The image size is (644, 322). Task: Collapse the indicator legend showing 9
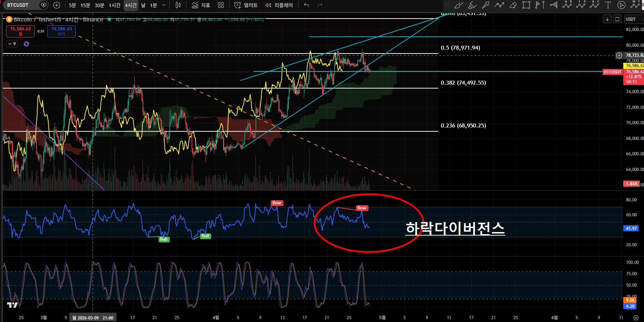tap(12, 44)
